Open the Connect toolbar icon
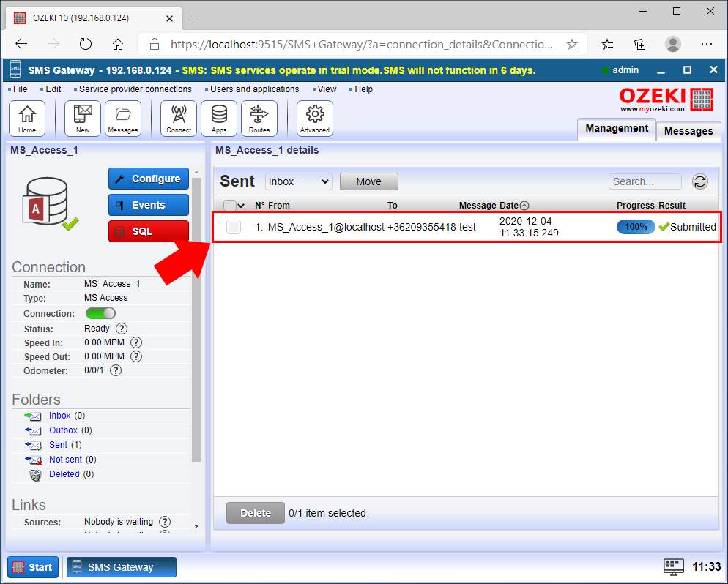The image size is (728, 584). (178, 118)
